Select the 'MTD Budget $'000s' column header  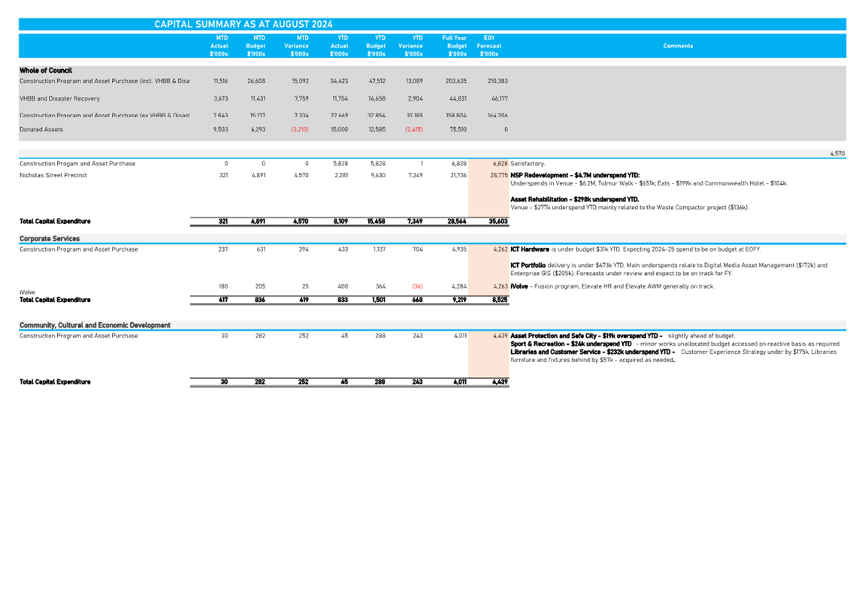pos(256,46)
